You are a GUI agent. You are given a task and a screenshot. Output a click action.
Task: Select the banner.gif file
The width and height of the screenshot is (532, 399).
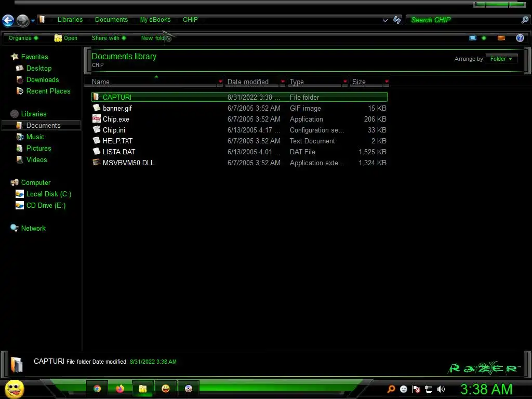tap(239, 108)
